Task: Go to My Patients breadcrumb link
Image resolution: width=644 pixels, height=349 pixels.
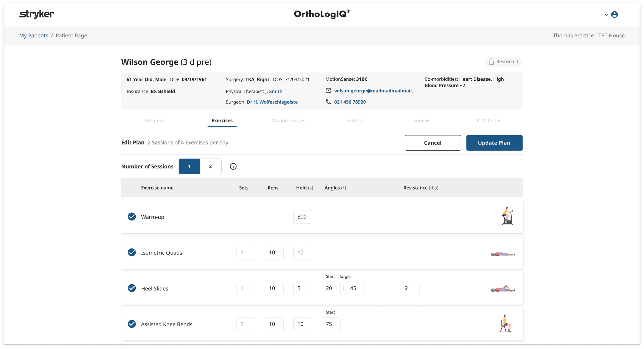Action: pos(34,36)
